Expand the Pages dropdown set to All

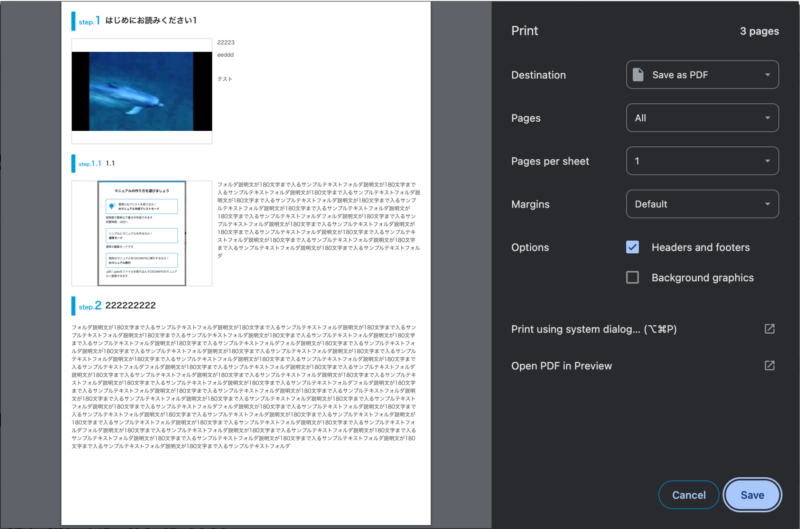pos(702,118)
